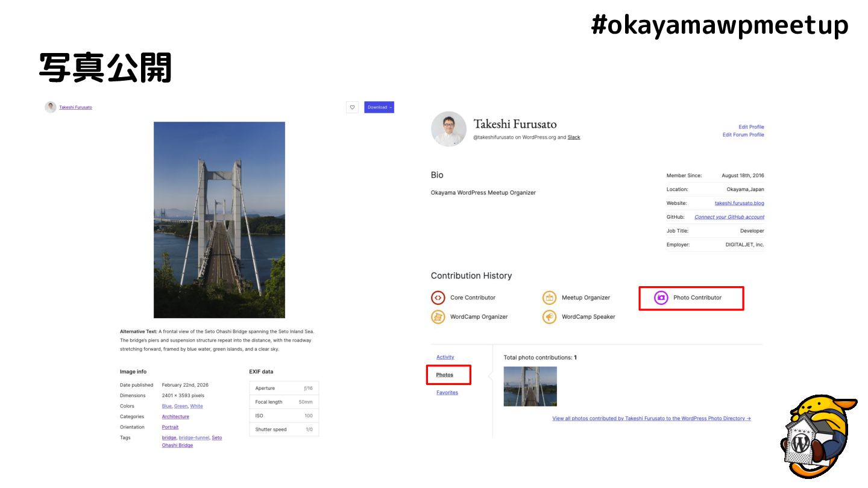The height and width of the screenshot is (488, 868).
Task: Open the contributed bridge photo thumbnail
Action: click(x=530, y=386)
